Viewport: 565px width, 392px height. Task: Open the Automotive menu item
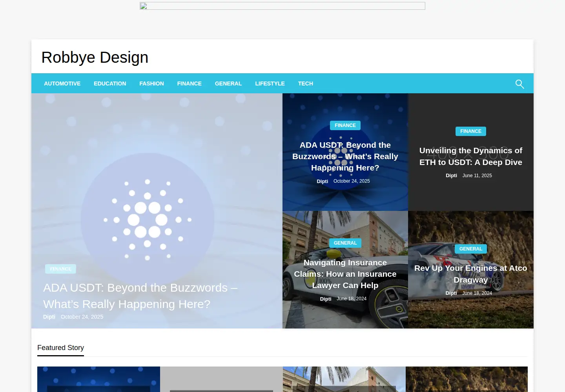tap(62, 83)
